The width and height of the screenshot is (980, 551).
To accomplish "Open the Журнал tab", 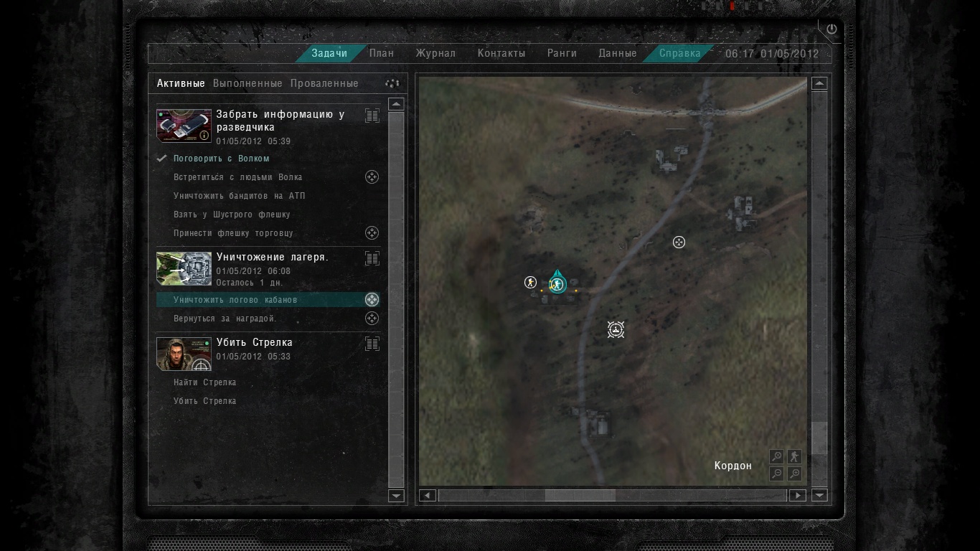I will 435,53.
